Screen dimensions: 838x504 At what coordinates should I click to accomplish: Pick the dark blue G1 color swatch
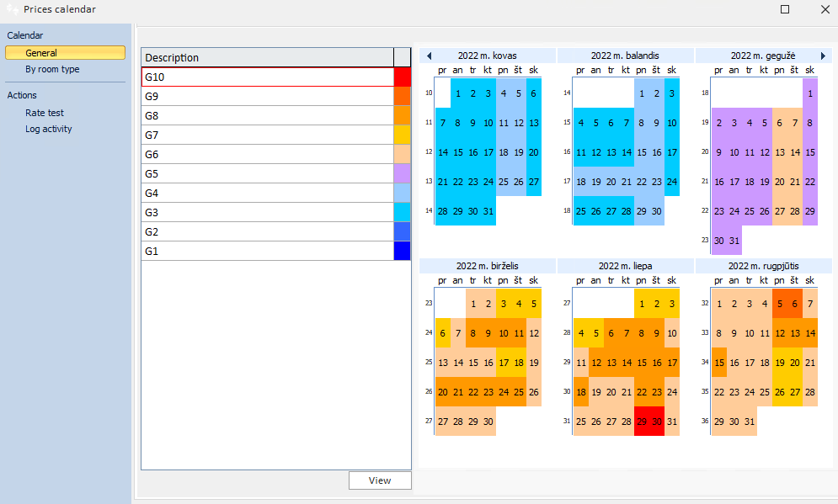point(402,251)
